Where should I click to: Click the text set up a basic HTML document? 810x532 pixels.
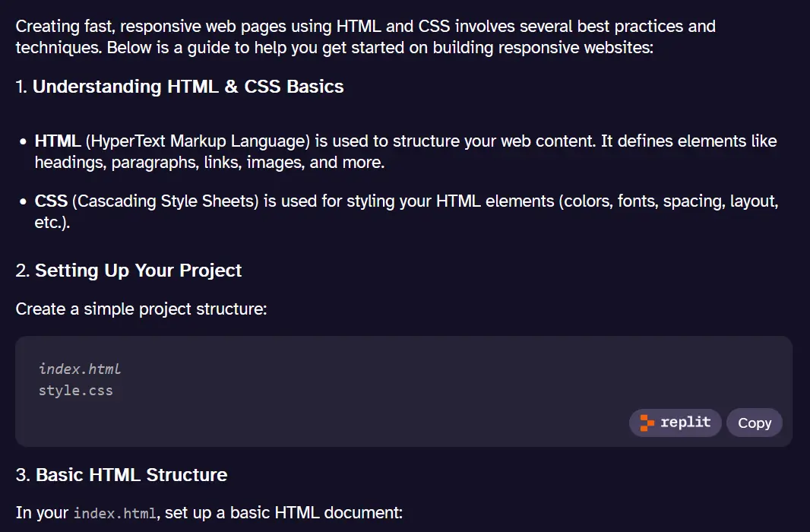tap(283, 513)
